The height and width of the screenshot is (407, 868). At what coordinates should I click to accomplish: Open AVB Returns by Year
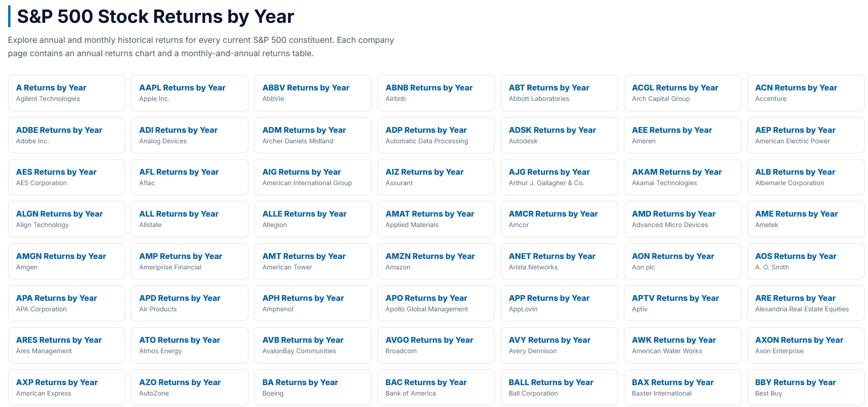[x=313, y=345]
